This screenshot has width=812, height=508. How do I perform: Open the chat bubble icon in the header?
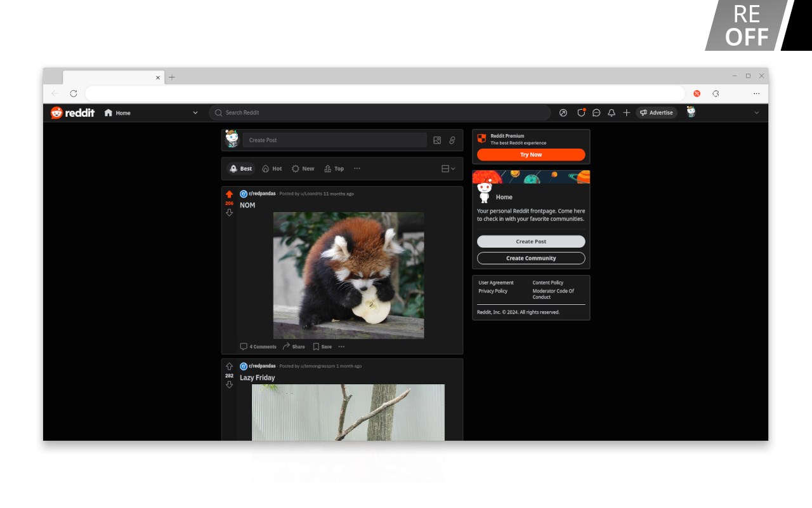point(596,112)
